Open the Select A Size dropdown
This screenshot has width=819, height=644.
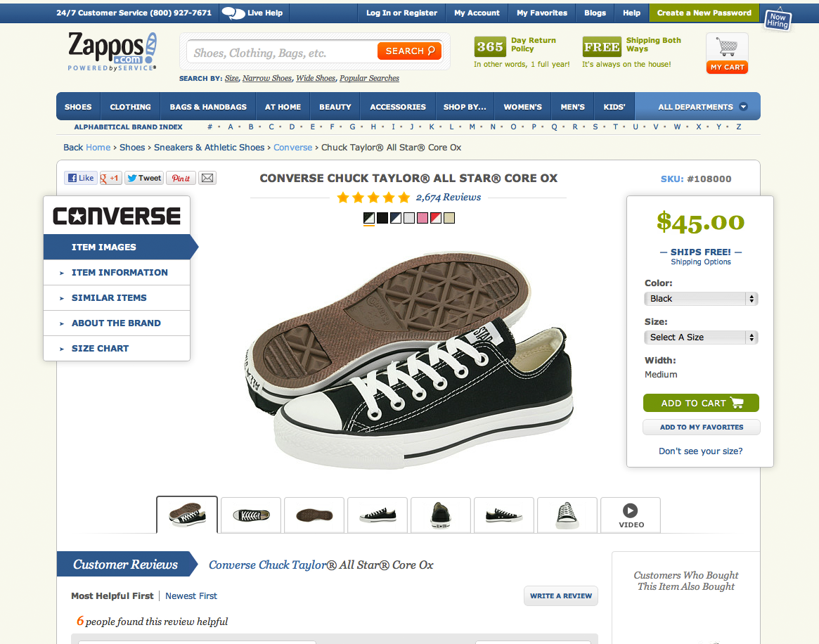(x=701, y=337)
